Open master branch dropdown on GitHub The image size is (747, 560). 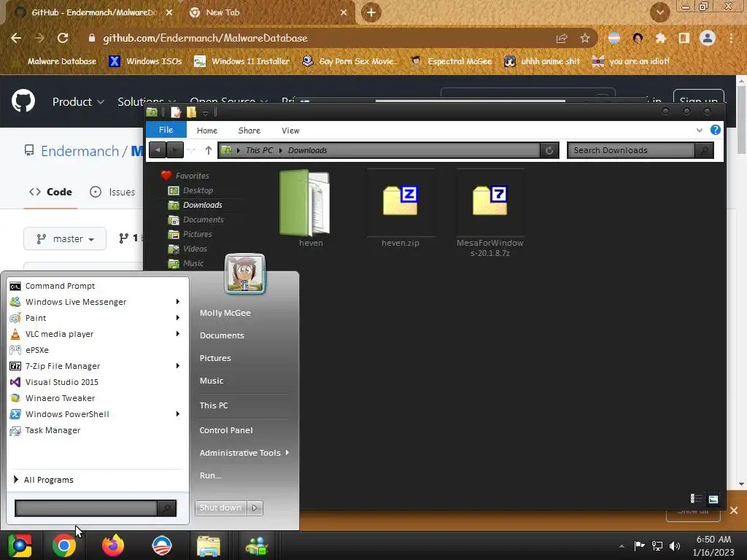click(x=65, y=238)
